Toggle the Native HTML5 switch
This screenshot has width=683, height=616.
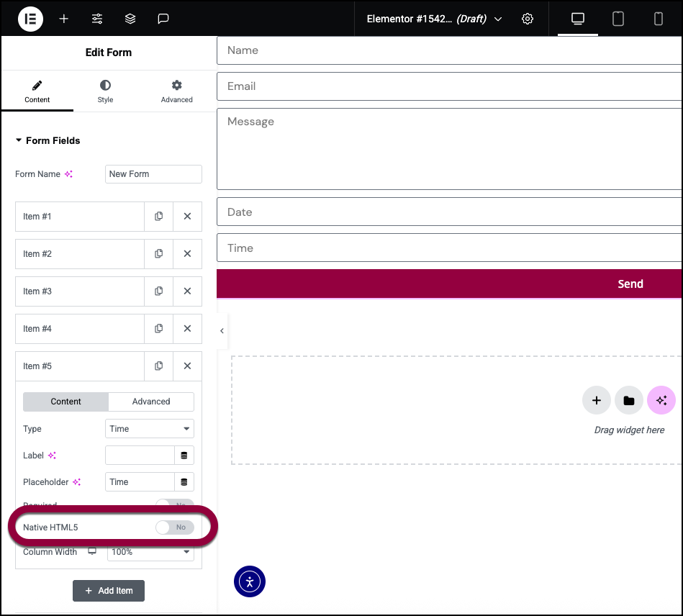tap(175, 527)
